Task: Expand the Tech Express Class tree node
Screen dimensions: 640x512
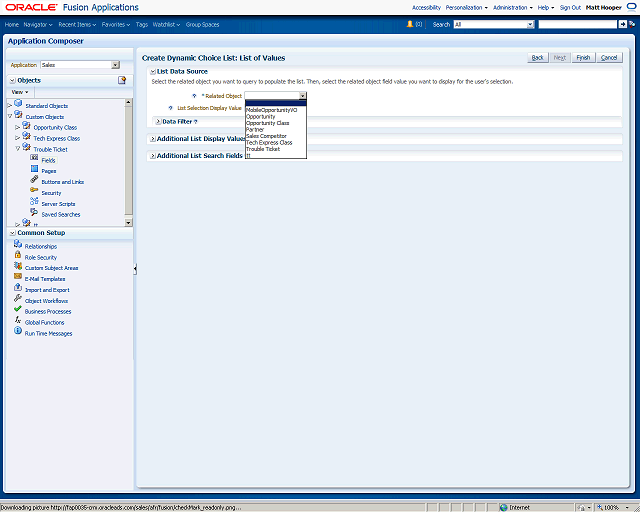Action: (x=18, y=138)
